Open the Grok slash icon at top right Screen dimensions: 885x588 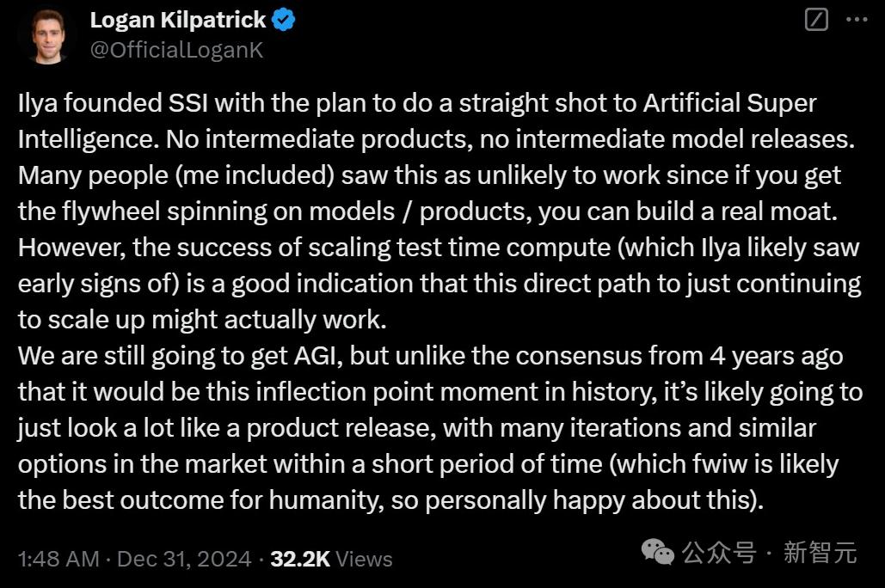[x=816, y=19]
